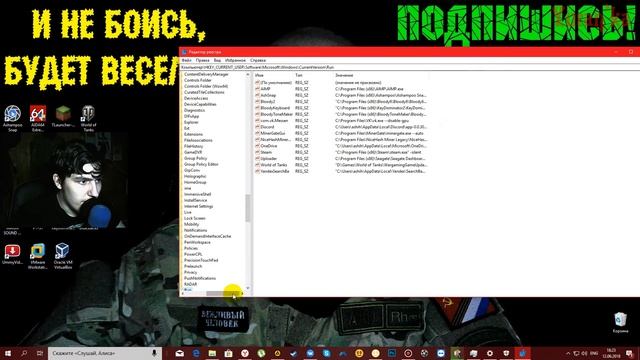
Task: Open File Explorer from the taskbar
Action: [212, 353]
